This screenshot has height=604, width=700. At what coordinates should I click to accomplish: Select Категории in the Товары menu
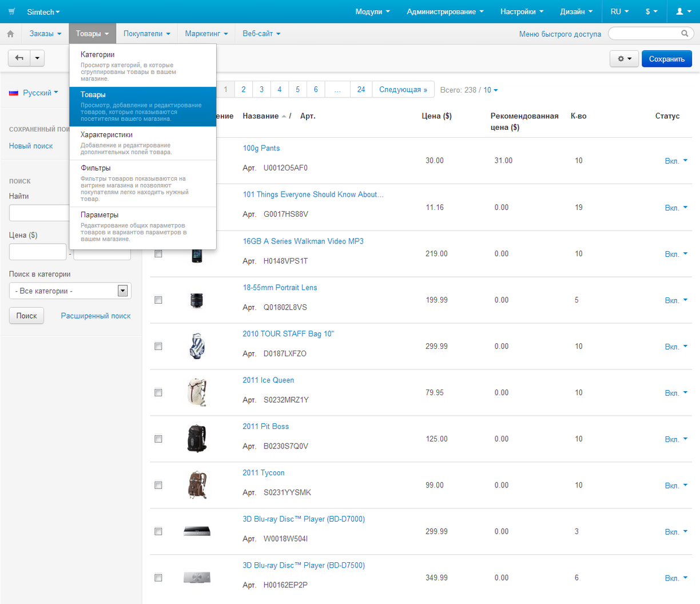click(143, 66)
